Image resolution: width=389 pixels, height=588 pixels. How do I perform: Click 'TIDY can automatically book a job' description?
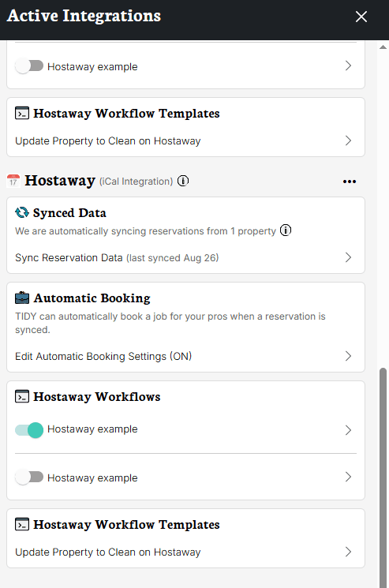[x=170, y=323]
